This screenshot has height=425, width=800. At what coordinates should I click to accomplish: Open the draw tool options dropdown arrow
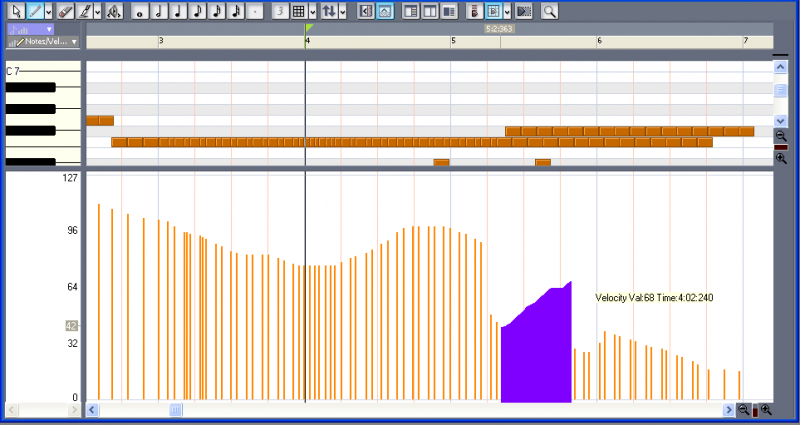pyautogui.click(x=97, y=11)
